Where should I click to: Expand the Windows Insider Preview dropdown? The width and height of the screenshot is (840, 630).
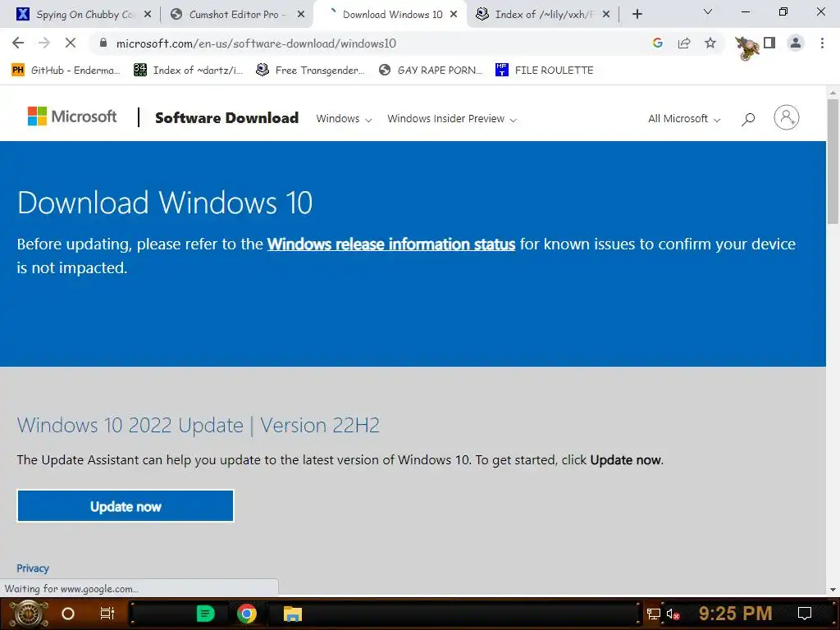[452, 119]
